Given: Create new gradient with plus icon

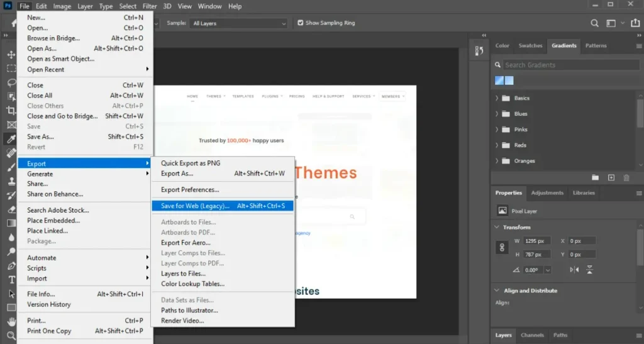Looking at the screenshot, I should click(611, 178).
